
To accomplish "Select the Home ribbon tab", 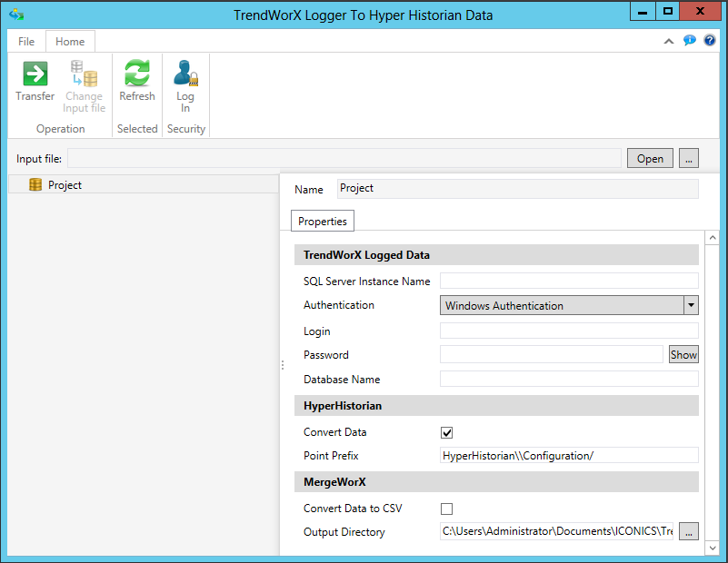I will click(70, 41).
